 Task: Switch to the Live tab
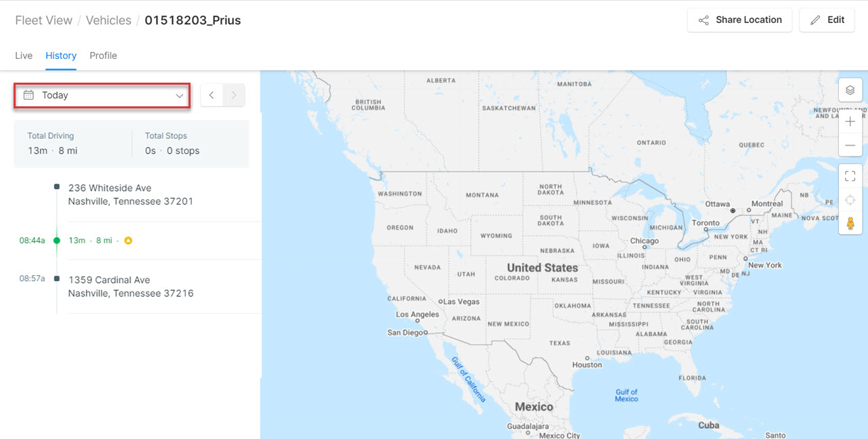[x=24, y=56]
